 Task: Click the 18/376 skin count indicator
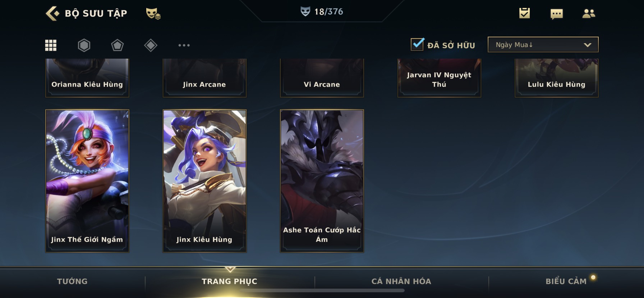322,12
